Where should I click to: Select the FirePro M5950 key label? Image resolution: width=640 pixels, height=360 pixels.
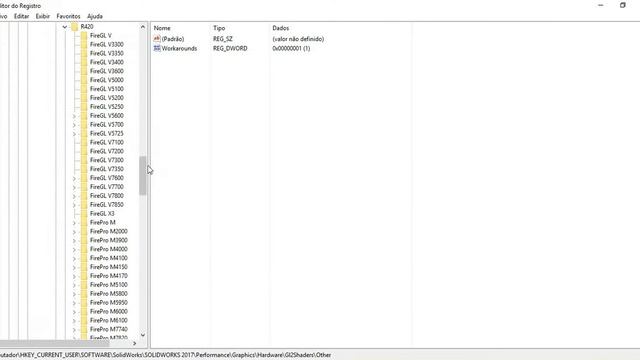109,303
